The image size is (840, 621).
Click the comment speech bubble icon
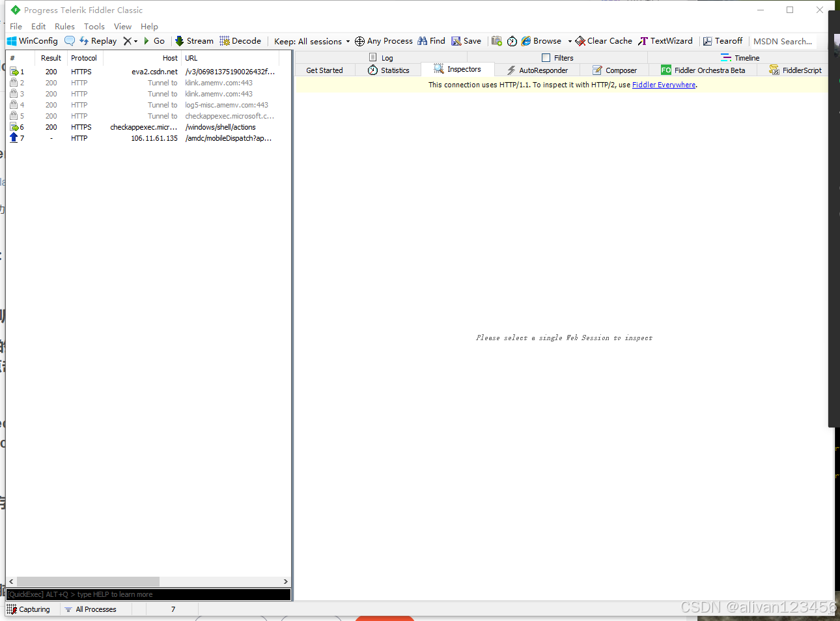70,41
